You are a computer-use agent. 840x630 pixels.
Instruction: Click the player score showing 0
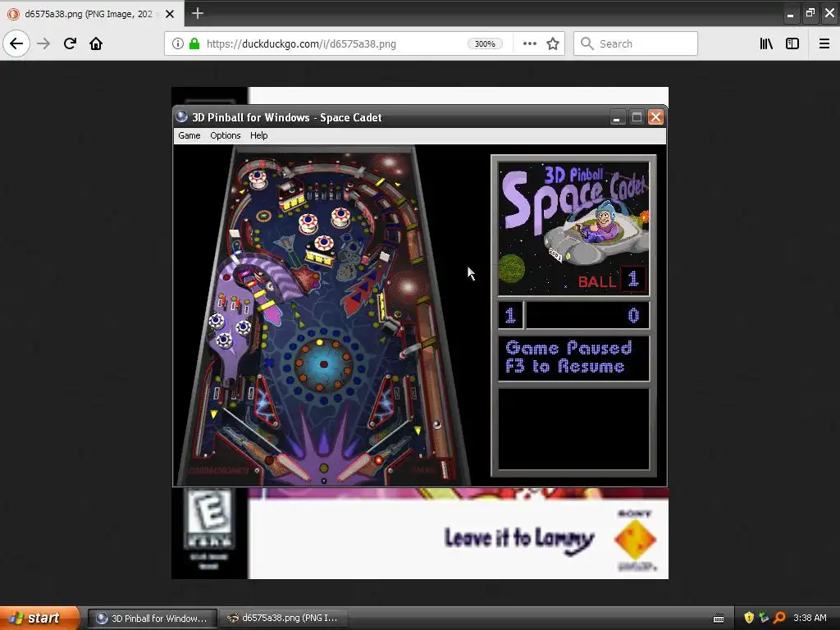click(633, 315)
